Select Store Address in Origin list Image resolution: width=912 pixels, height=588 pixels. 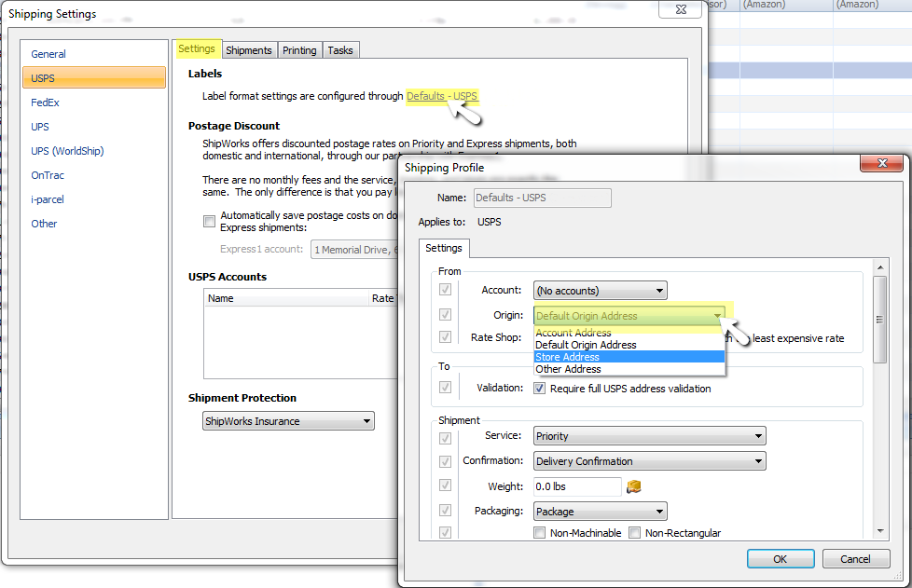pos(629,357)
